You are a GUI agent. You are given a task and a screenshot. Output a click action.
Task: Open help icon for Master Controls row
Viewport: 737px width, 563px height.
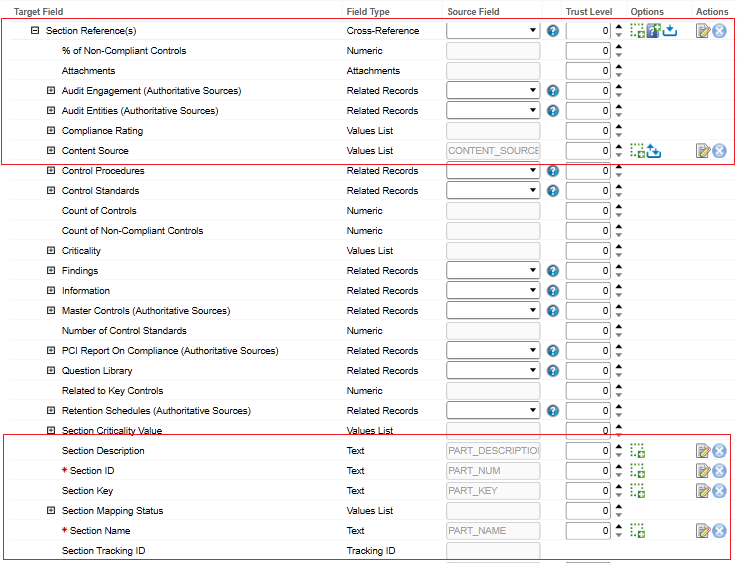[553, 311]
